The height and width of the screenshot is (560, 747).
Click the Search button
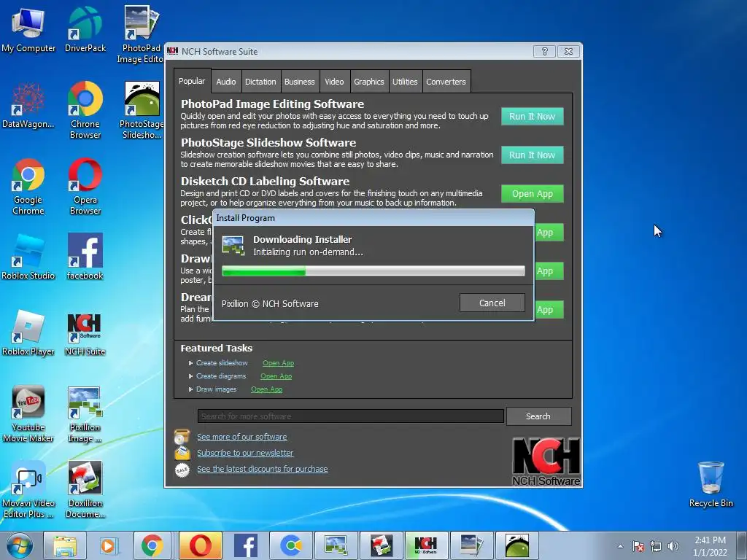(x=538, y=416)
